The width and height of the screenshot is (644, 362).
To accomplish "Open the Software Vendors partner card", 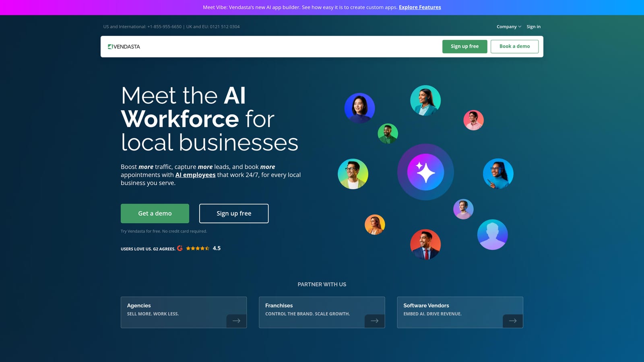I will click(x=460, y=313).
